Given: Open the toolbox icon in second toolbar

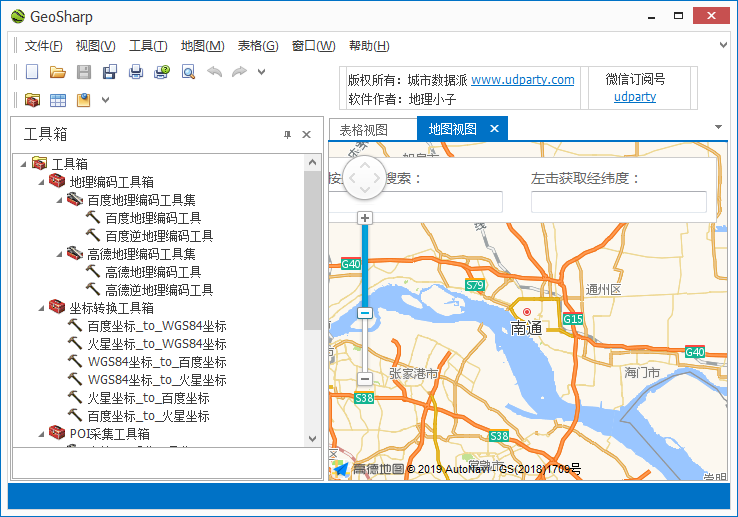Looking at the screenshot, I should 32,100.
